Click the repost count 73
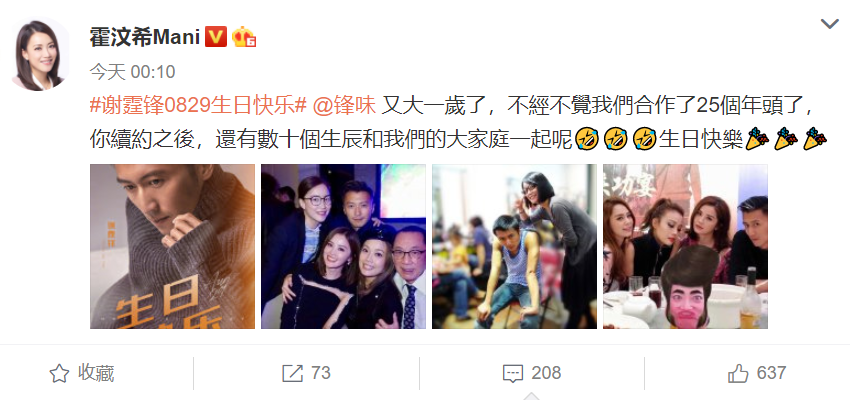The image size is (850, 400). pyautogui.click(x=320, y=373)
